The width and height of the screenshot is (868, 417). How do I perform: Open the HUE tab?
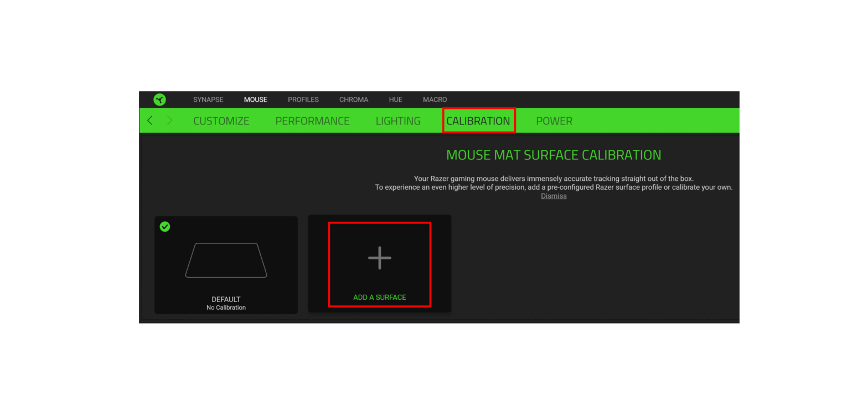pyautogui.click(x=395, y=100)
